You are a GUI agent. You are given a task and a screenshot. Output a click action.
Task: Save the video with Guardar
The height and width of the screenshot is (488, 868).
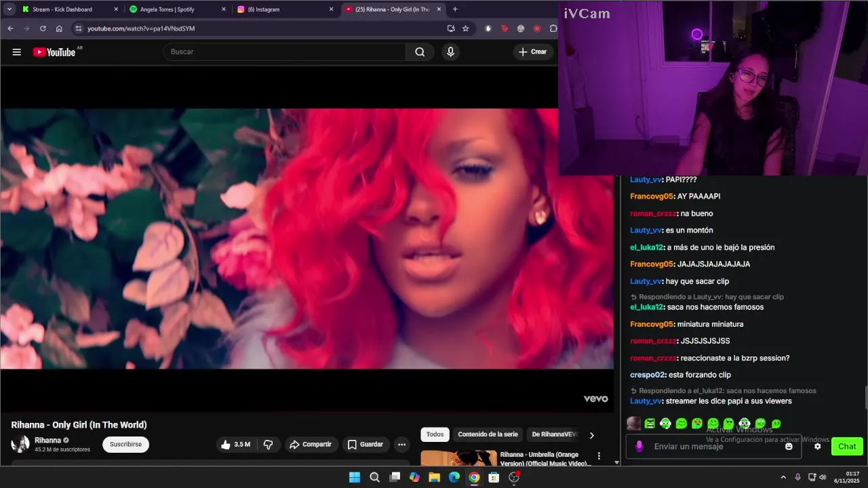tap(366, 445)
